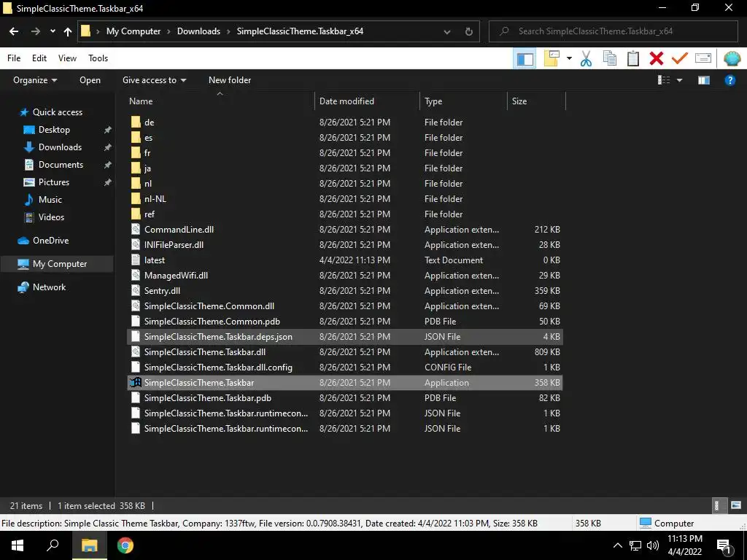The width and height of the screenshot is (747, 560).
Task: Create a New folder
Action: [230, 80]
